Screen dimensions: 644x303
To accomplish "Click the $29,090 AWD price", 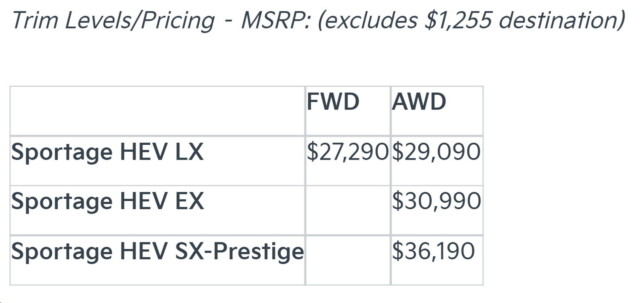I will pos(436,152).
